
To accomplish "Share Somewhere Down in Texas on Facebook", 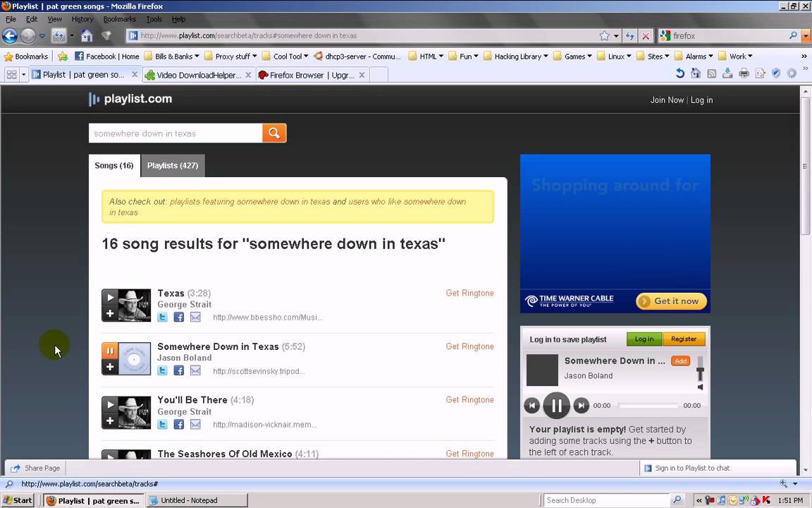I will pos(178,370).
